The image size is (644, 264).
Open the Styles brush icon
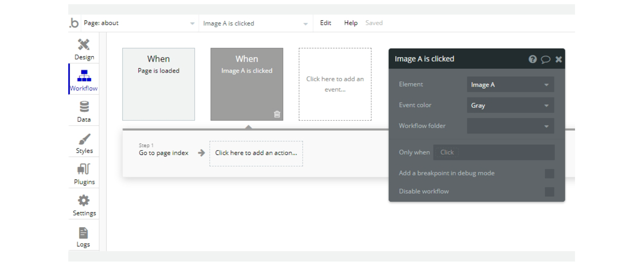[84, 139]
